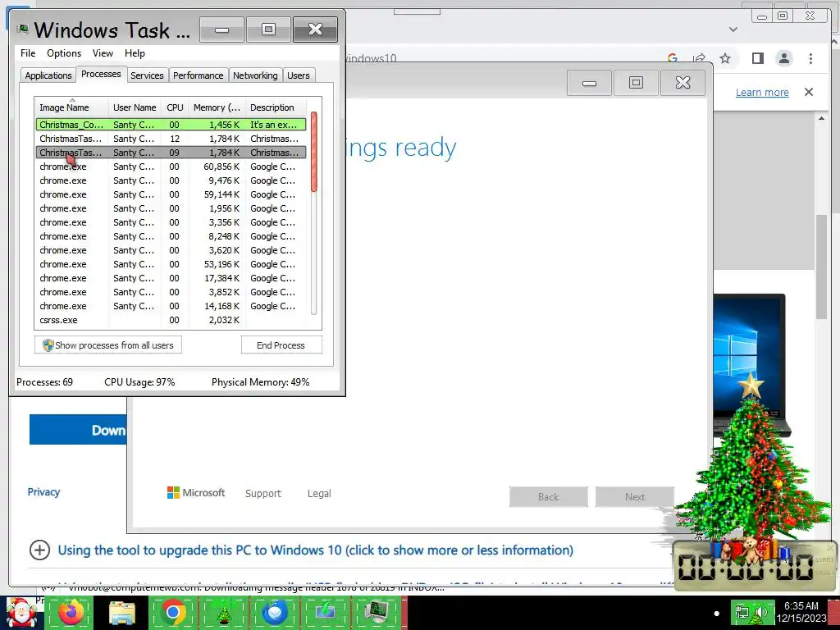
Task: Select the Christmas_Co... process row
Action: 171,125
